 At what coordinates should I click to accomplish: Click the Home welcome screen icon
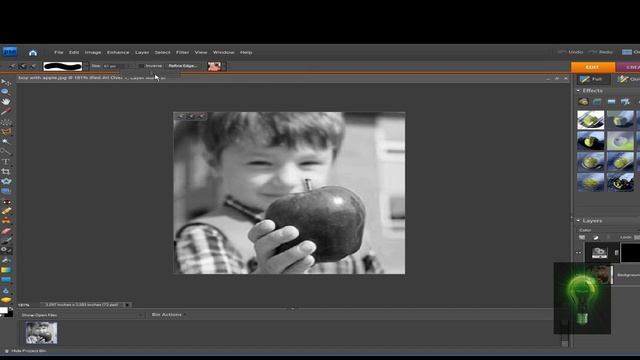pyautogui.click(x=33, y=52)
